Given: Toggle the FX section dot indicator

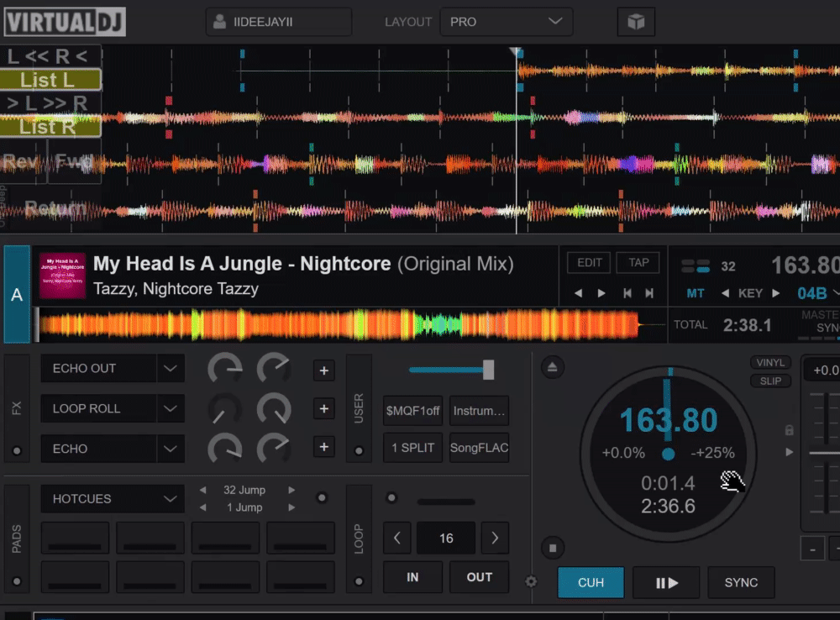Looking at the screenshot, I should click(x=17, y=450).
